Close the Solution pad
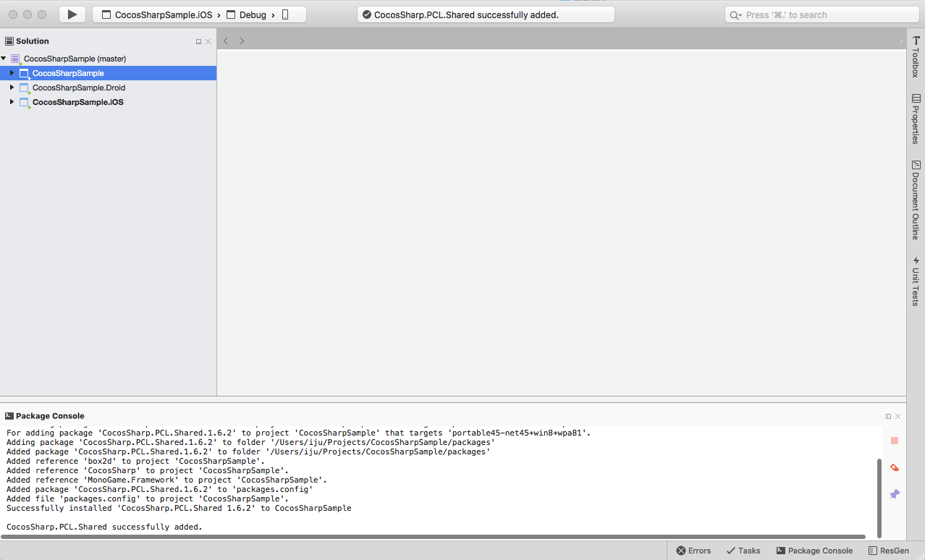925x560 pixels. (208, 41)
